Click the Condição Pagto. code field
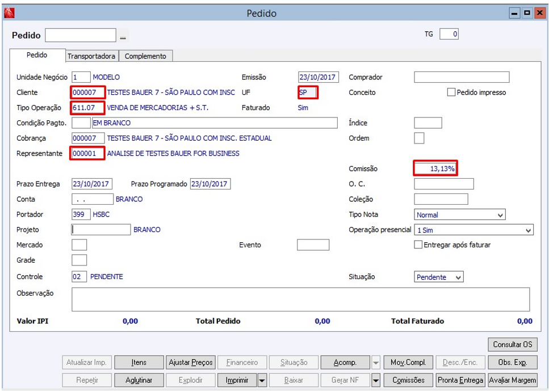 [81, 123]
